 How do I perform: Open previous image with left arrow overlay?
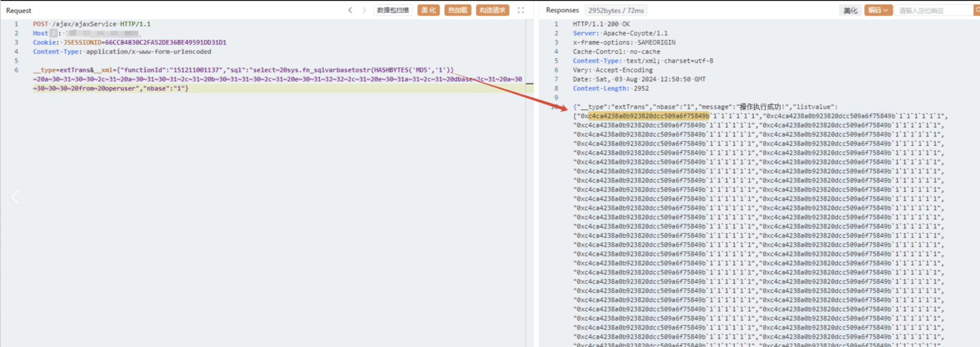(15, 197)
